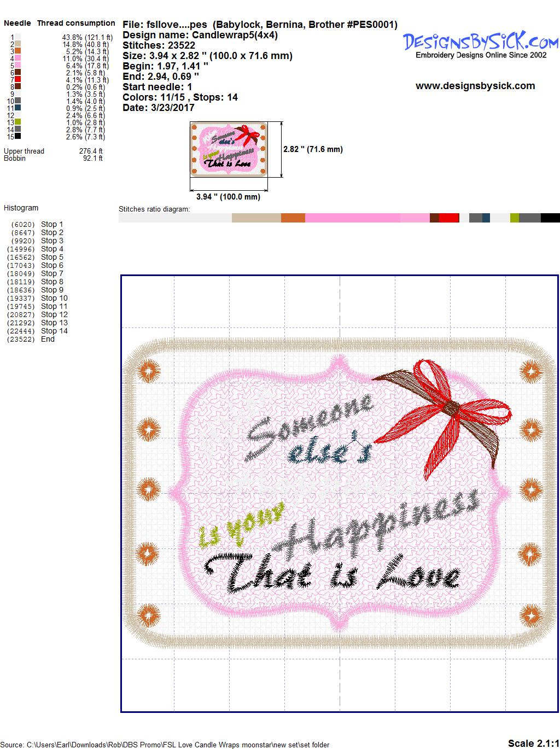Click the tan needle 2 thread swatch
The image size is (560, 749).
(18, 44)
